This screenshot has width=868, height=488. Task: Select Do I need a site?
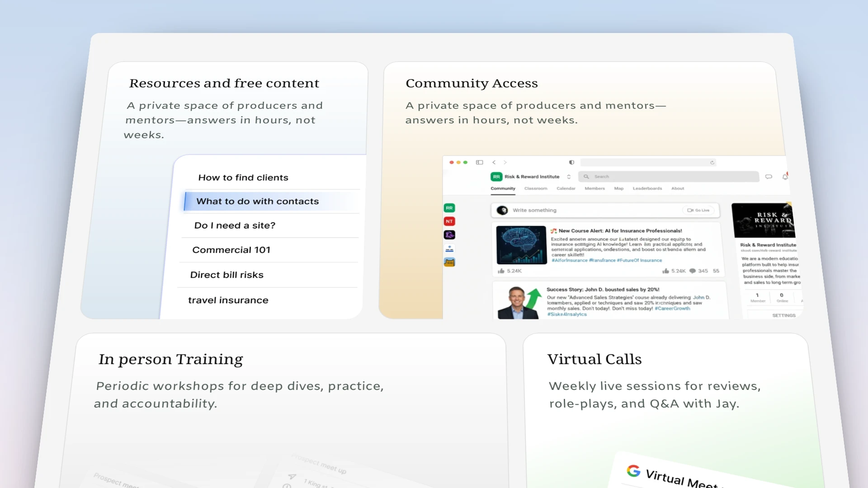pos(235,225)
